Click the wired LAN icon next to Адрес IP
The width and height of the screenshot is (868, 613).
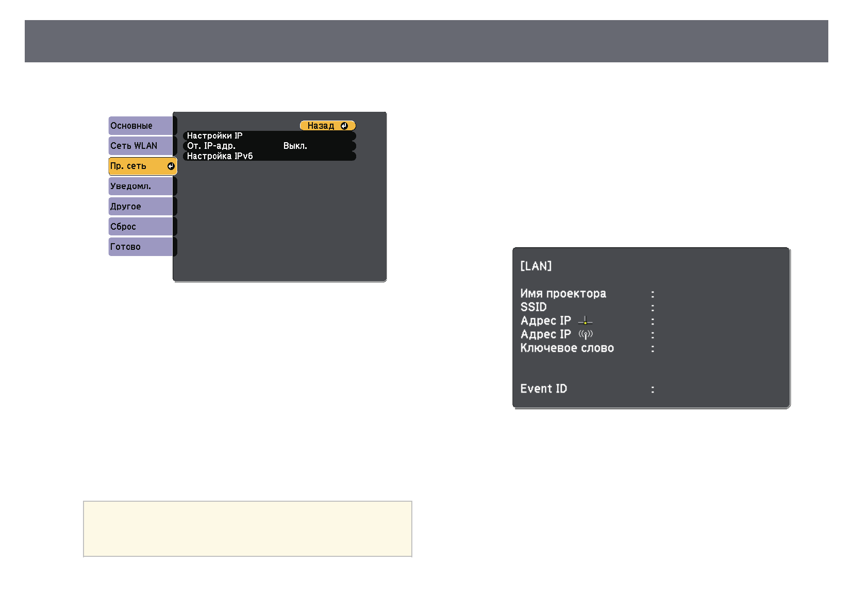coord(585,321)
